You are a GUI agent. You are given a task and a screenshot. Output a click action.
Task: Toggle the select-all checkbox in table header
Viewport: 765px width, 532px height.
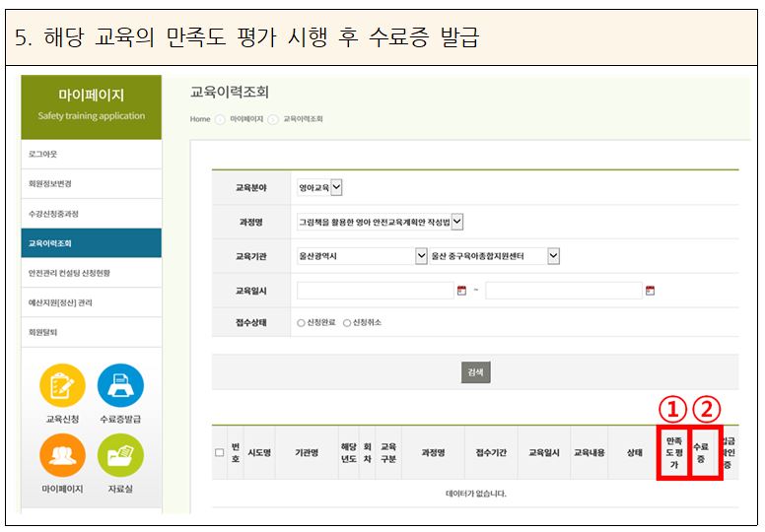pos(219,452)
